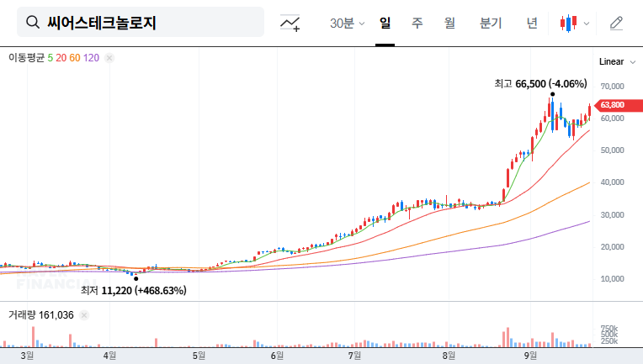Open the add indicator chart icon
Screen dimensions: 643x364
(290, 23)
